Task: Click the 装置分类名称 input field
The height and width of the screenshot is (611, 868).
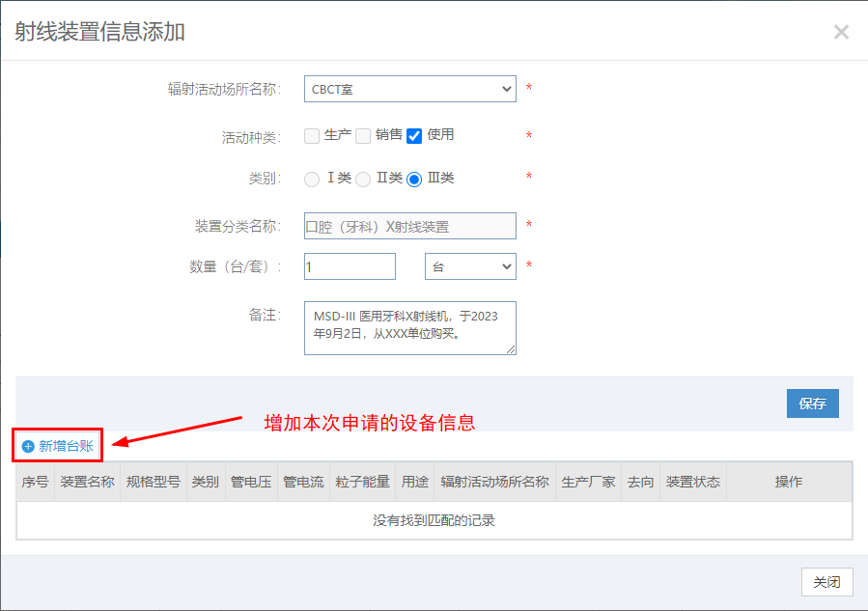Action: [x=410, y=226]
